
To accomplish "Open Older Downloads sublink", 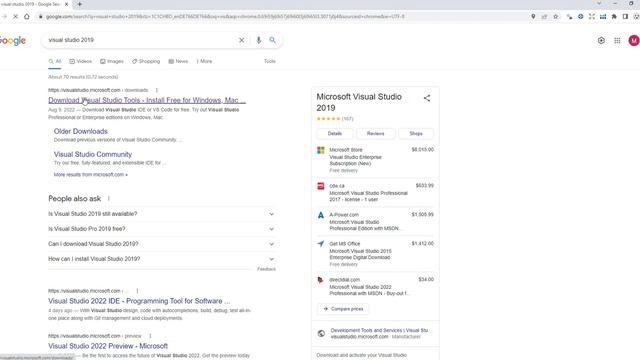I will coord(81,131).
